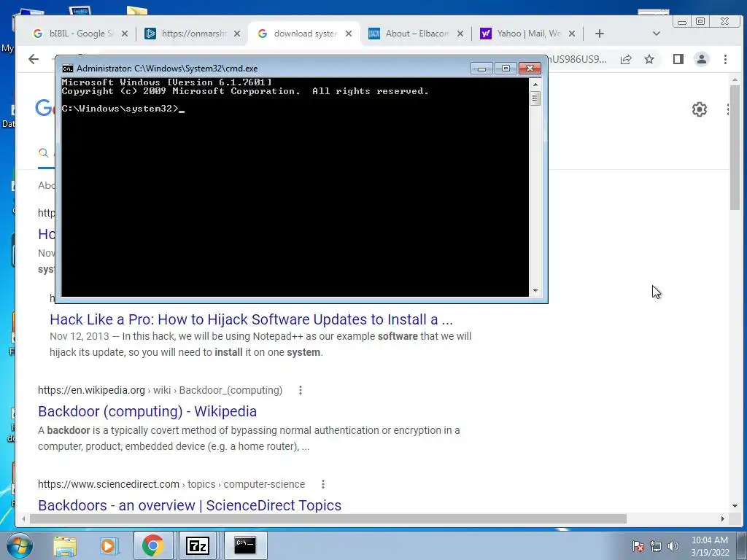Screen dimensions: 747x560
Task: Open the About – Elbacom tab
Action: tap(414, 34)
